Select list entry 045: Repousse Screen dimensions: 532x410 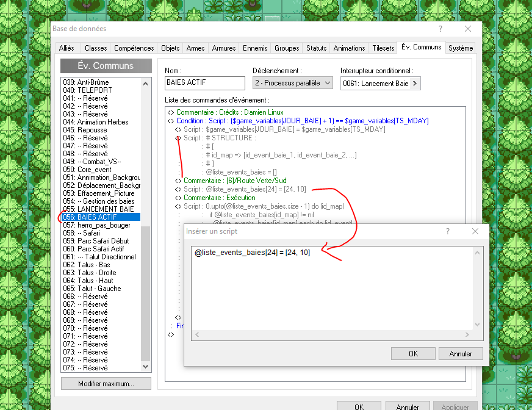click(101, 130)
